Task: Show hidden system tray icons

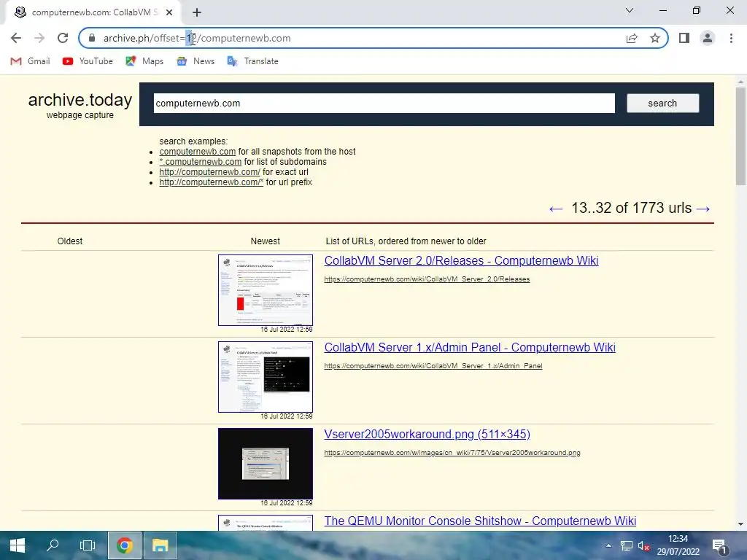Action: pos(608,545)
